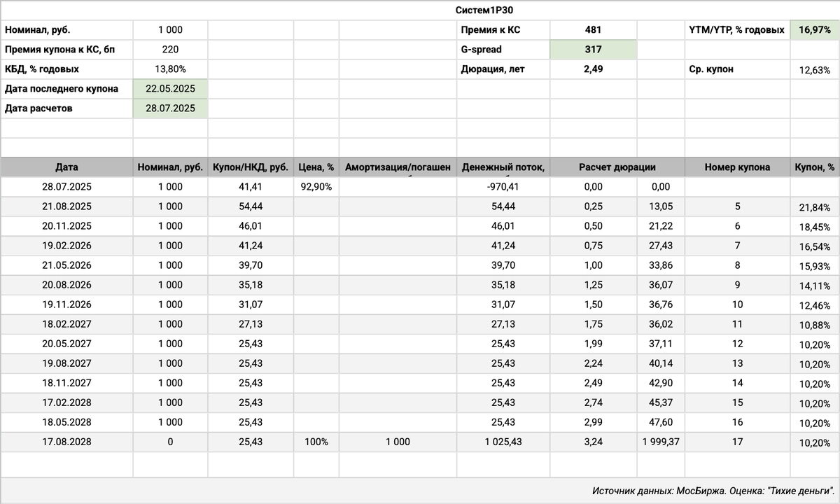Click the duration value 2,49 in summary

pos(593,69)
